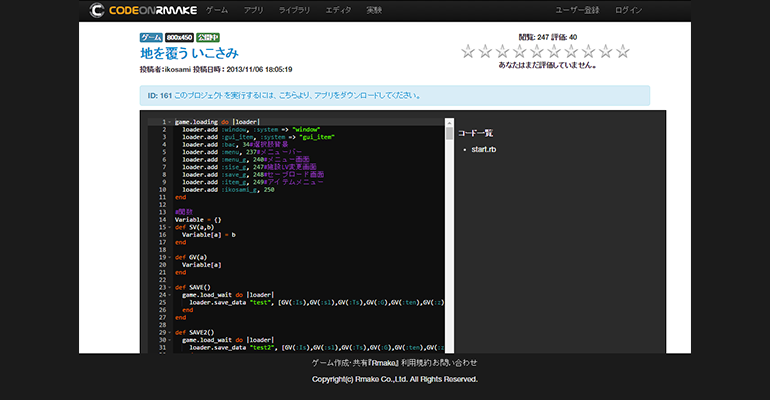Viewport: 770px width, 400px height.
Task: Open the アプリ navigation item
Action: click(x=253, y=10)
